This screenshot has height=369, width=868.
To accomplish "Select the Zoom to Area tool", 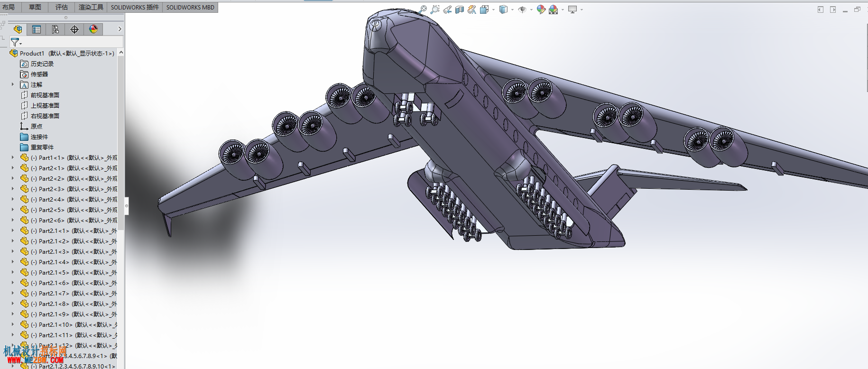I will pos(435,9).
